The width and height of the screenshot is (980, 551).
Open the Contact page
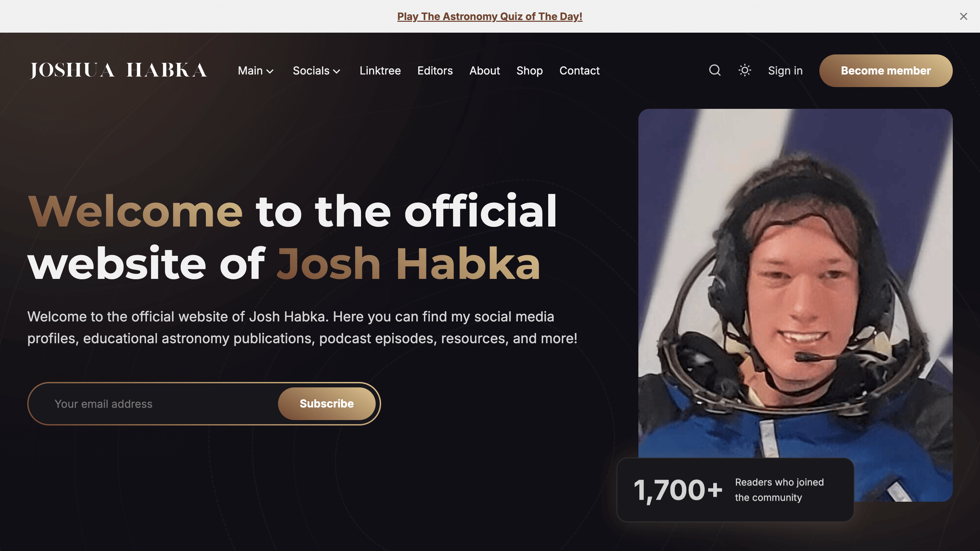coord(579,71)
